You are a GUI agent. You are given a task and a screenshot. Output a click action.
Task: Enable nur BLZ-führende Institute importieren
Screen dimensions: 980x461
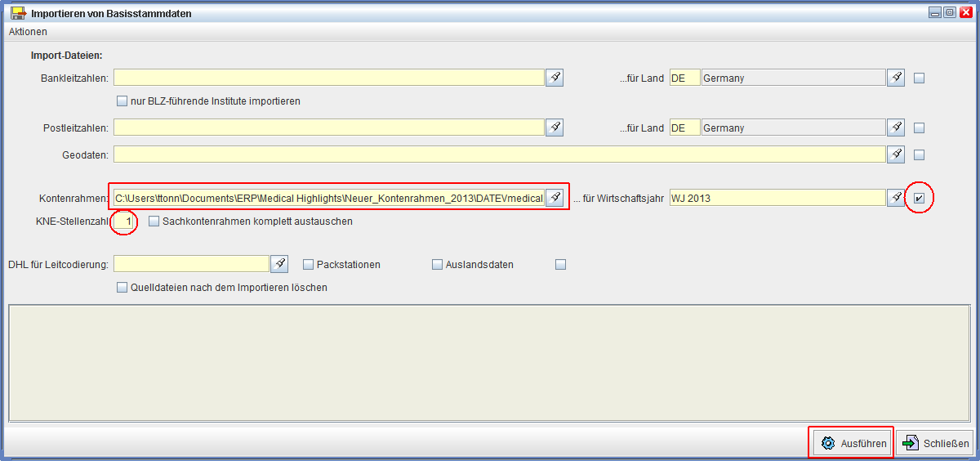(122, 101)
